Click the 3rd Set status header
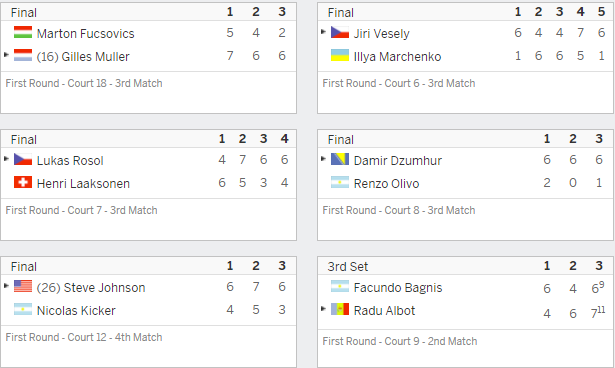 [348, 267]
